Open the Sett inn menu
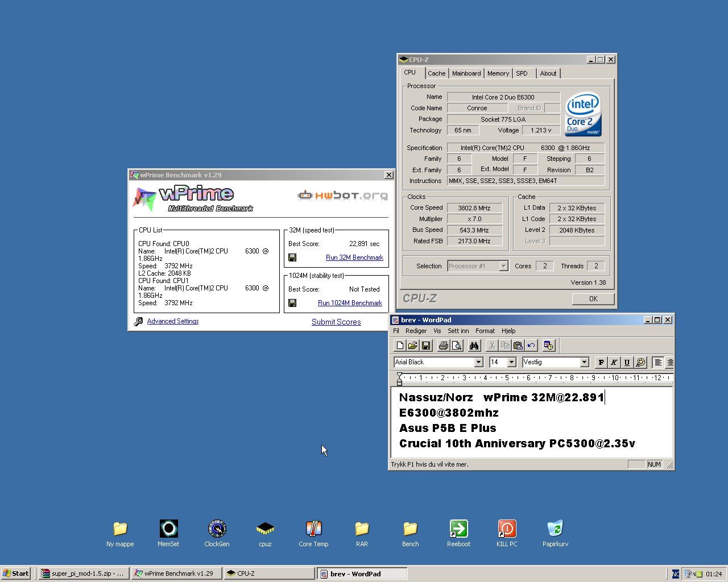 [x=458, y=331]
